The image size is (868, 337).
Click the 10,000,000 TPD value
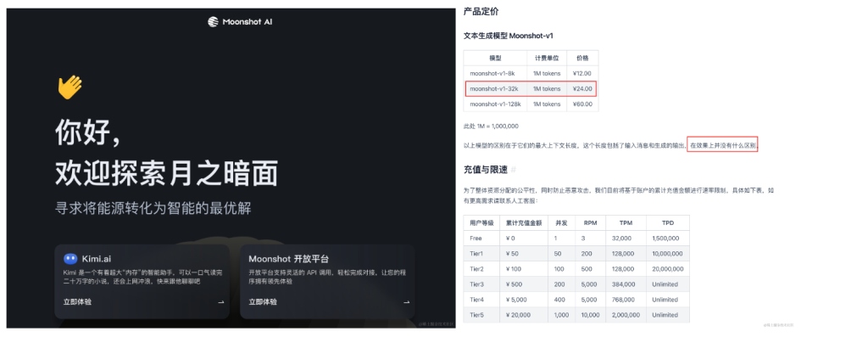coord(667,254)
